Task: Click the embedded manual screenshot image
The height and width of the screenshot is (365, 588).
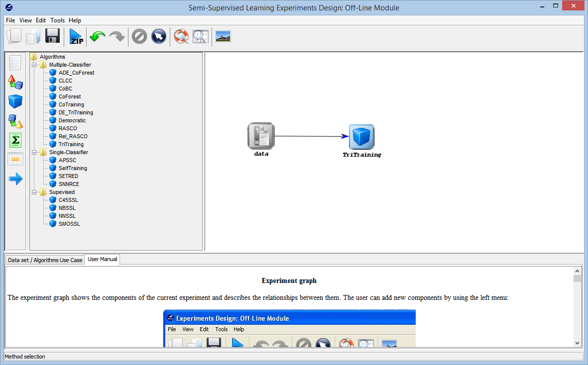Action: tap(289, 328)
